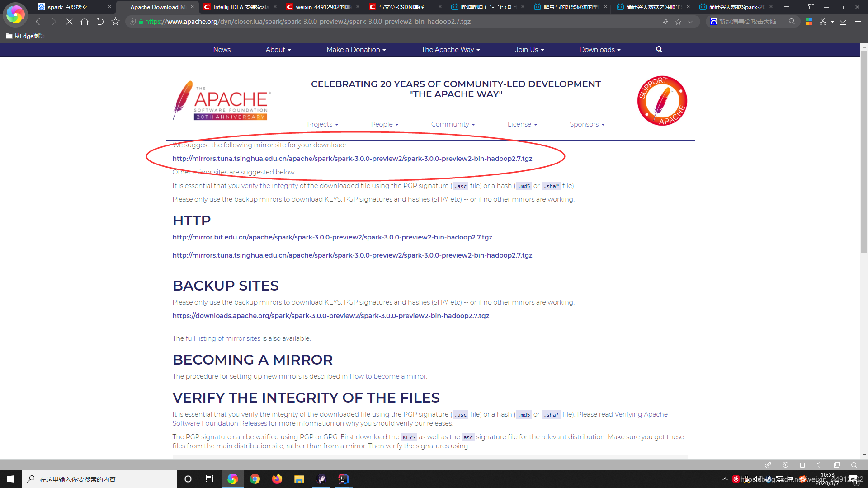Switch to the 尚硅谷大数据Spark tab

pos(736,7)
